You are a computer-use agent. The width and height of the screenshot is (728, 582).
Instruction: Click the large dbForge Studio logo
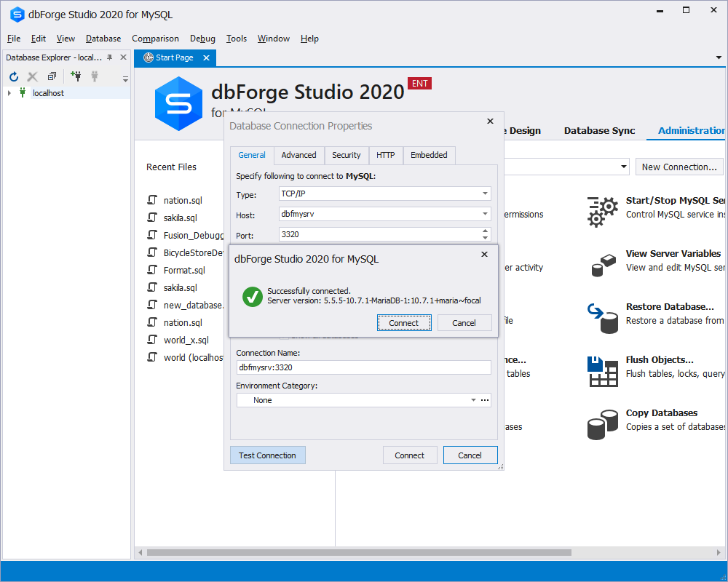179,103
